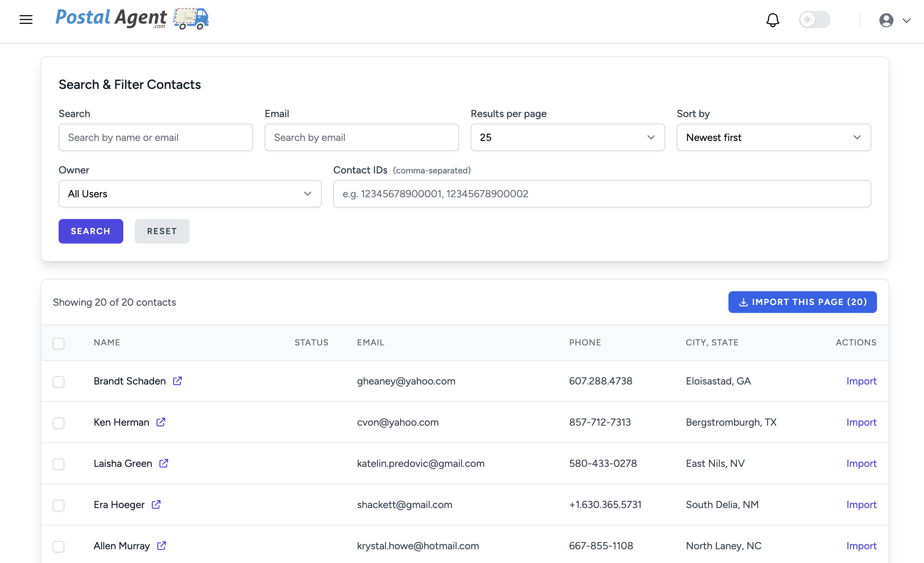
Task: Click Import link for Laisha Green
Action: pyautogui.click(x=861, y=463)
